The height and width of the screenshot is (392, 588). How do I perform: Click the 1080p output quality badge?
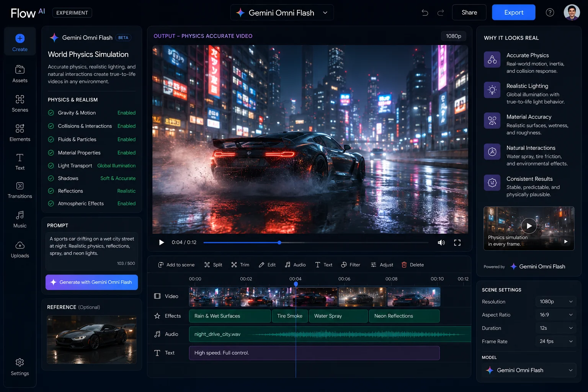point(454,36)
